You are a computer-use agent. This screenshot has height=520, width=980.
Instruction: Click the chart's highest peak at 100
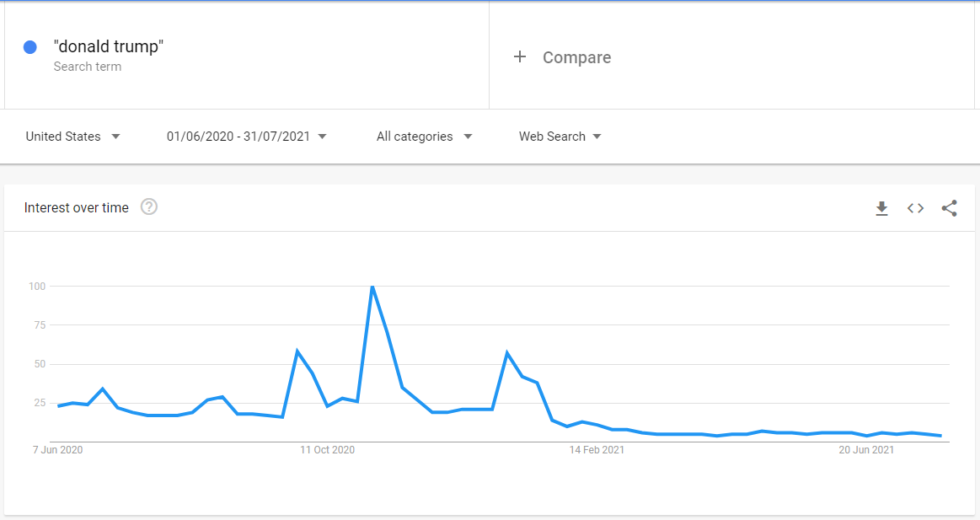click(x=372, y=287)
